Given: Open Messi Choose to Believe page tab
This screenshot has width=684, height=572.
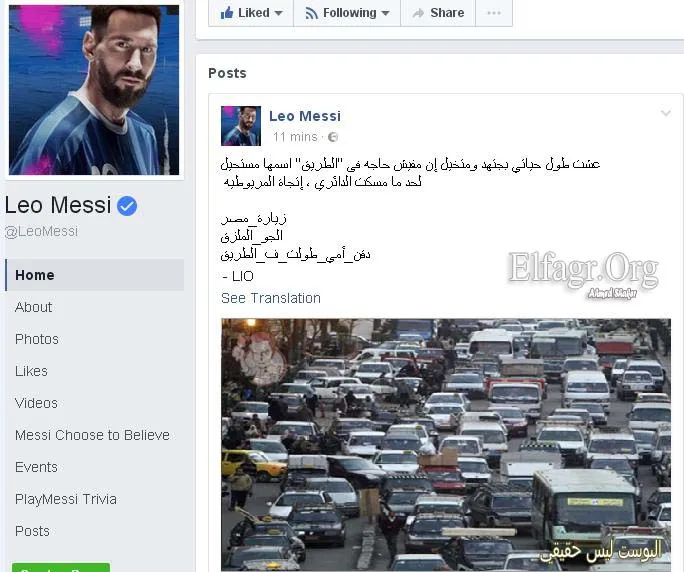Looking at the screenshot, I should tap(92, 435).
